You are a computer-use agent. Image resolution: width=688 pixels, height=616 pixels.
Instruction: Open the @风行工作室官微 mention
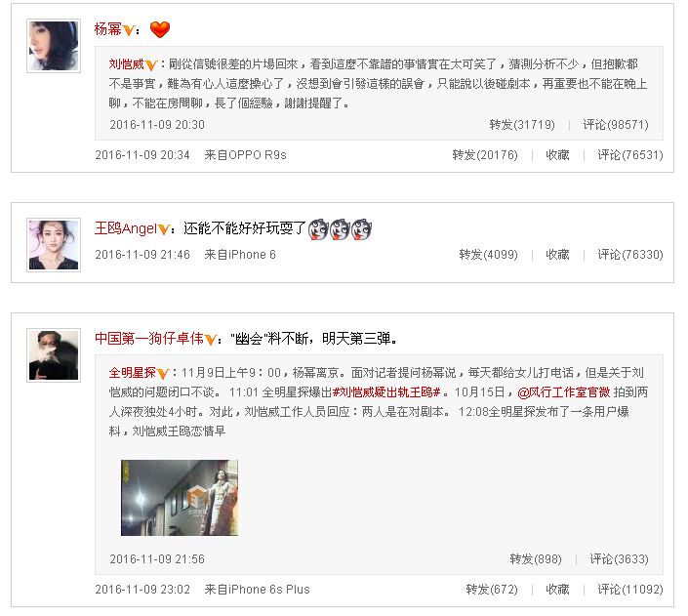[564, 392]
